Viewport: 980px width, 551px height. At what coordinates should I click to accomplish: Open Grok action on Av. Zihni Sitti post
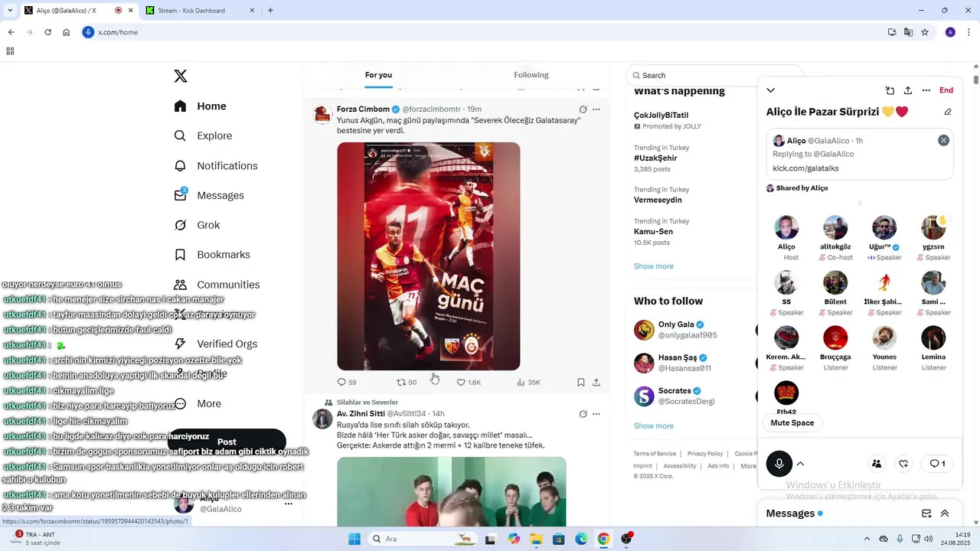583,414
